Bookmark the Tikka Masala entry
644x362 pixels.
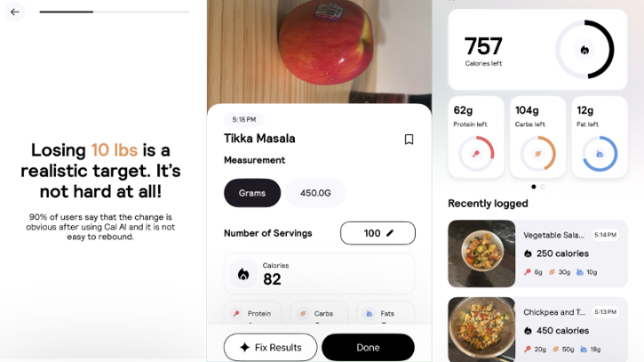[409, 140]
